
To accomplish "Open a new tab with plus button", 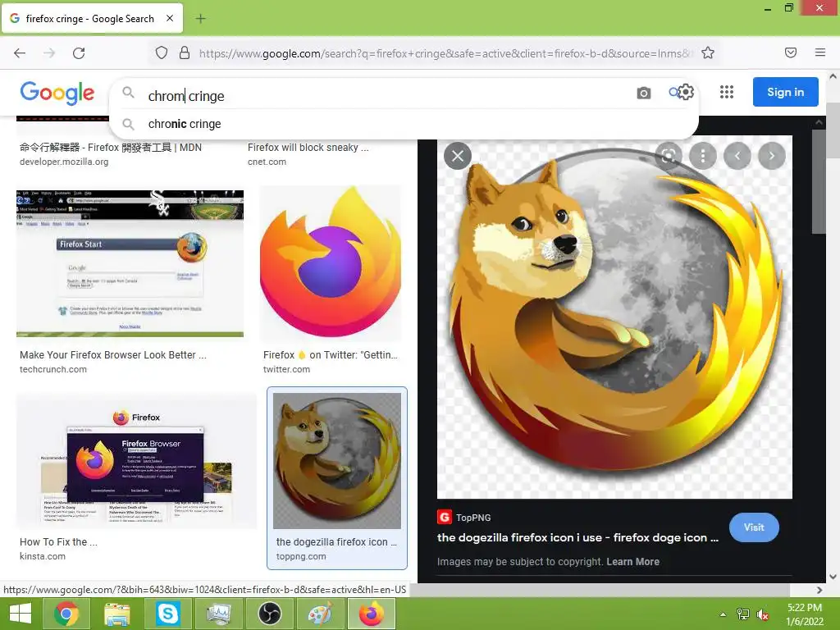I will point(200,19).
